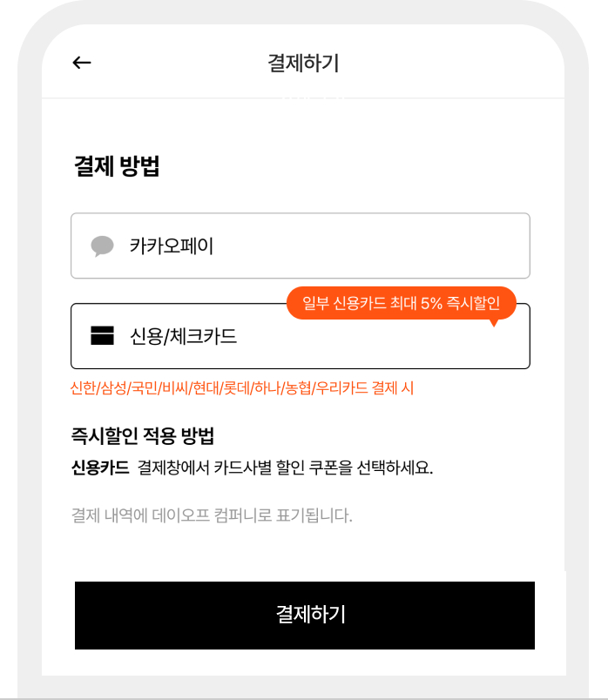608x700 pixels.
Task: Click the 결제하기 title in header
Action: coord(303,63)
